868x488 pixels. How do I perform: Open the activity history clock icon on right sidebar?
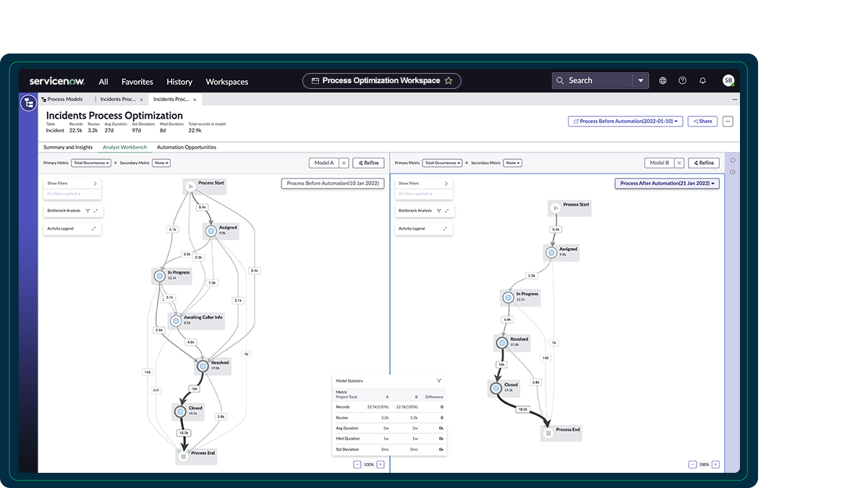(732, 172)
